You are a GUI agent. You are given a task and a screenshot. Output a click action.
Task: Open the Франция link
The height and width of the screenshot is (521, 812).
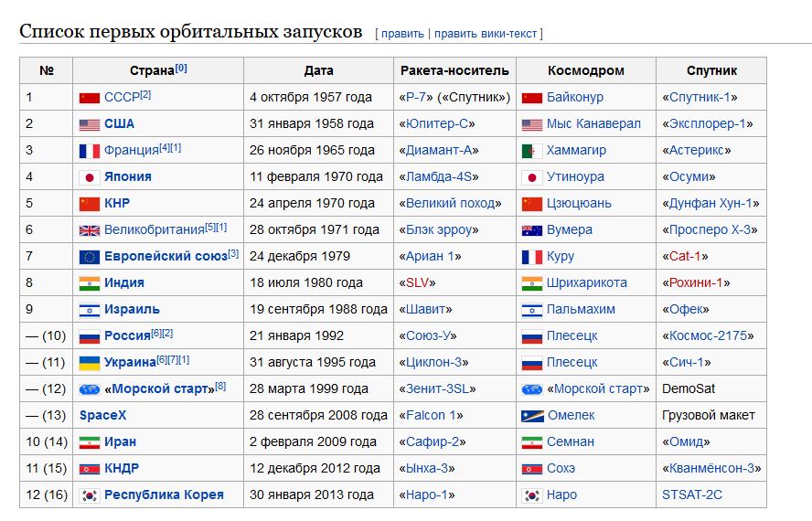tap(132, 150)
